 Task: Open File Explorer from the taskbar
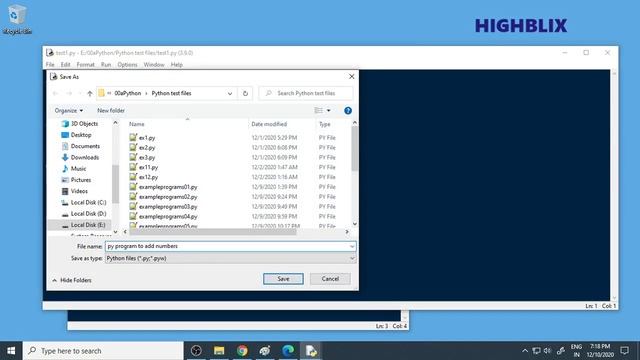point(219,351)
